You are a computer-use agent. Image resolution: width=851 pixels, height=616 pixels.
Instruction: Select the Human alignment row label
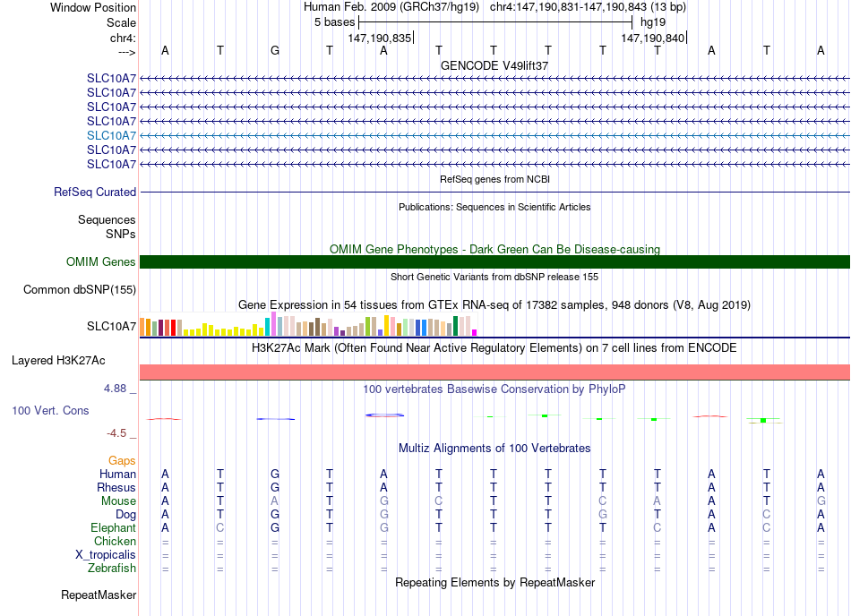(117, 474)
